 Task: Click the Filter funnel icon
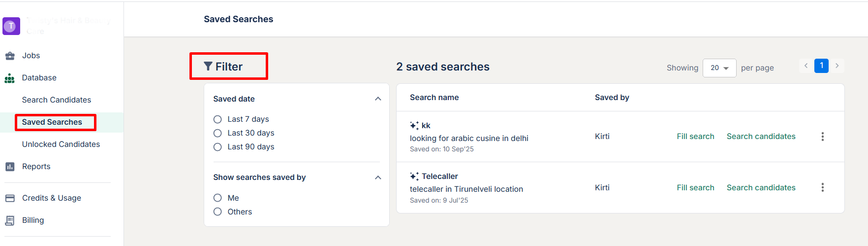(208, 67)
